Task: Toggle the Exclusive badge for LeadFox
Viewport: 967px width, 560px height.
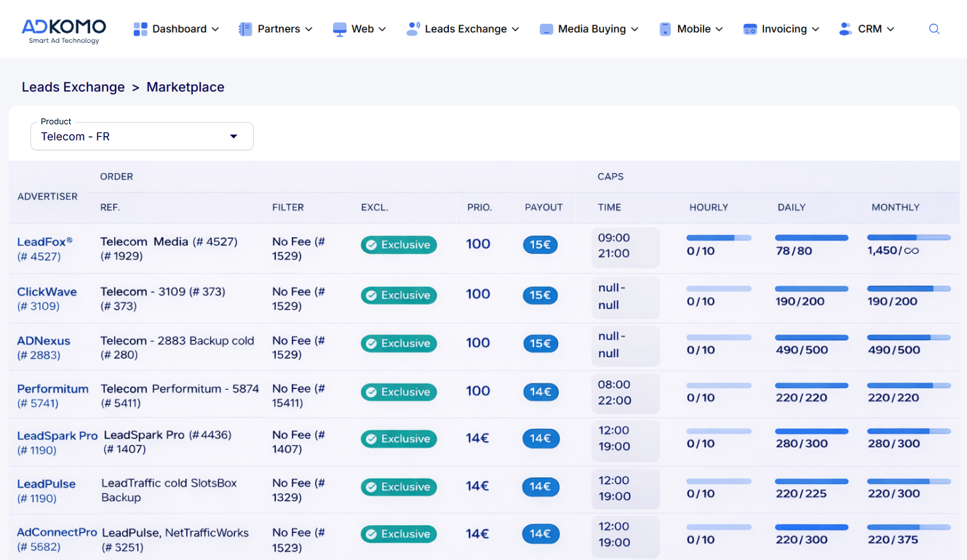Action: pyautogui.click(x=399, y=245)
